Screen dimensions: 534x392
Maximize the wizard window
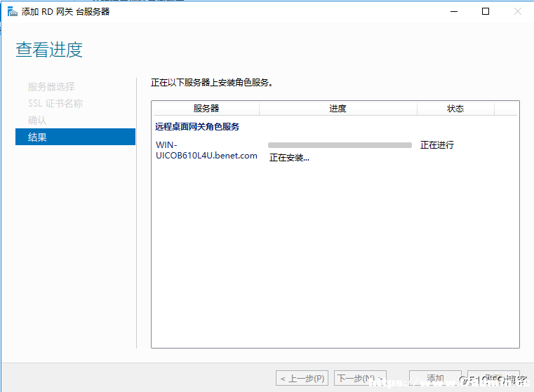click(486, 11)
